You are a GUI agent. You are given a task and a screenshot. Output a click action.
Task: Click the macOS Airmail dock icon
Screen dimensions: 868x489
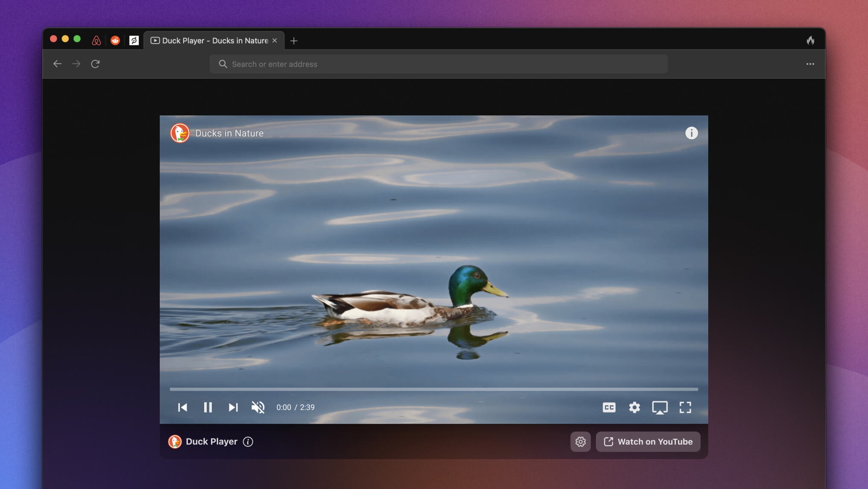(x=96, y=40)
